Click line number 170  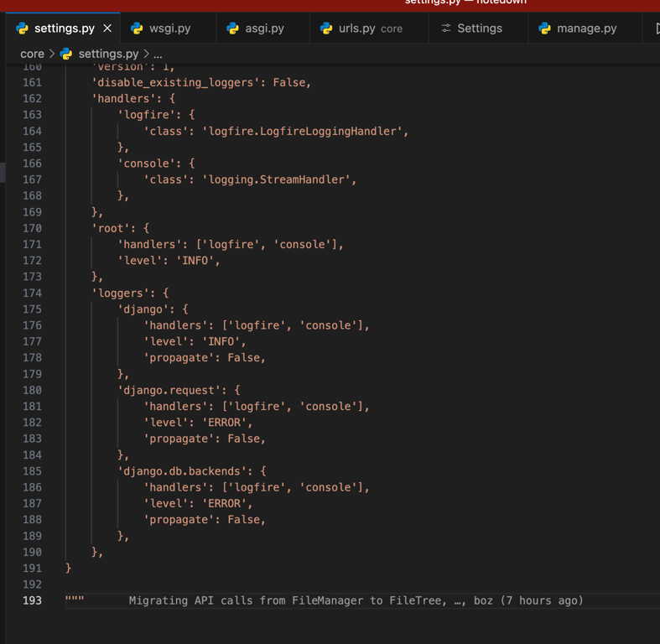coord(32,228)
